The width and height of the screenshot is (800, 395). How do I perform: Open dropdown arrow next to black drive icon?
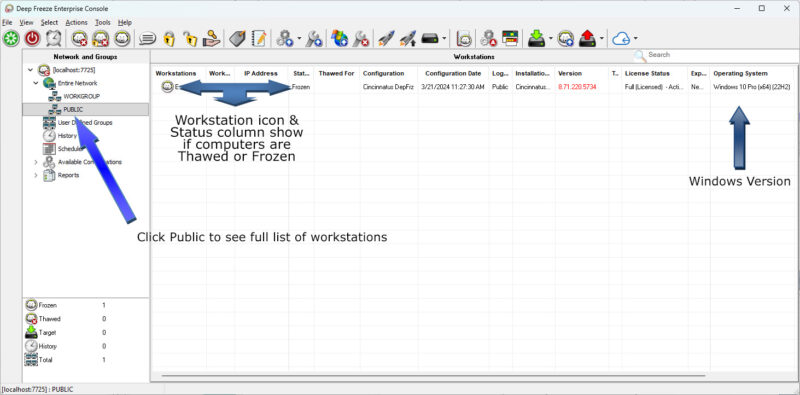click(x=444, y=39)
